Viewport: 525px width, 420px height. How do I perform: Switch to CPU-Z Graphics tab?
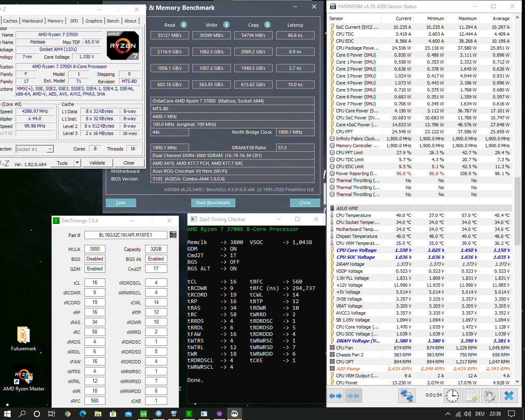click(94, 21)
